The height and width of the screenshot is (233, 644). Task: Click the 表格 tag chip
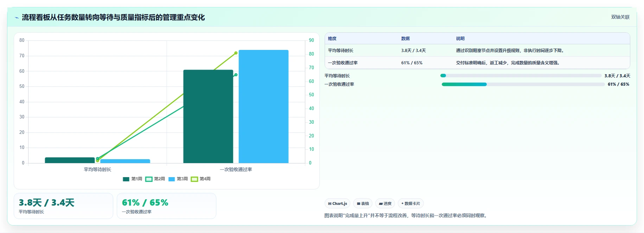coord(363,203)
